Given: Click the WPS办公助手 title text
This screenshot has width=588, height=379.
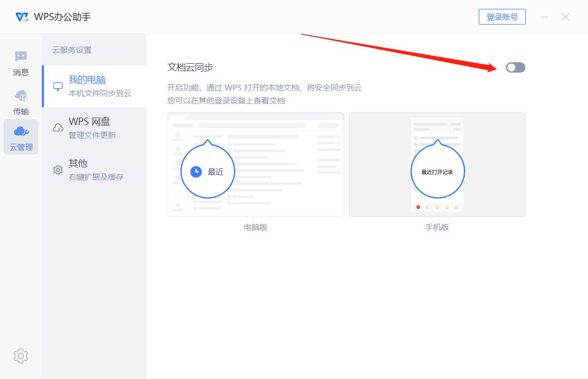Looking at the screenshot, I should click(62, 17).
